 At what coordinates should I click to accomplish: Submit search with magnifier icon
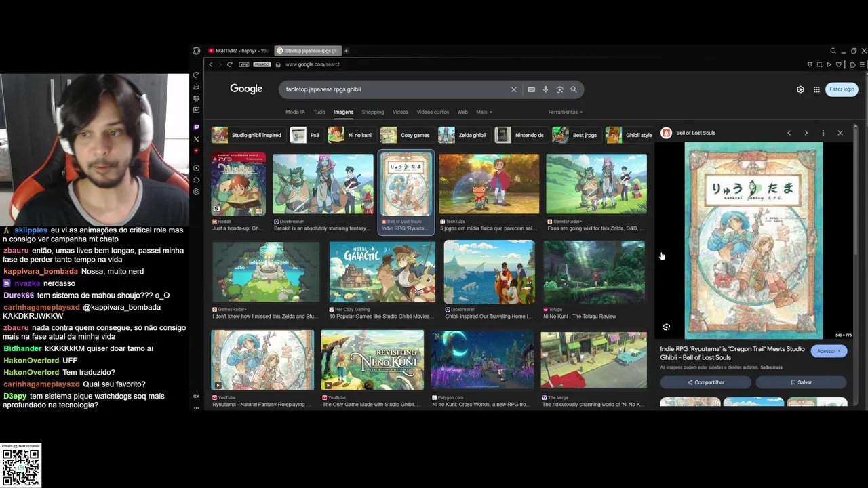pos(574,89)
